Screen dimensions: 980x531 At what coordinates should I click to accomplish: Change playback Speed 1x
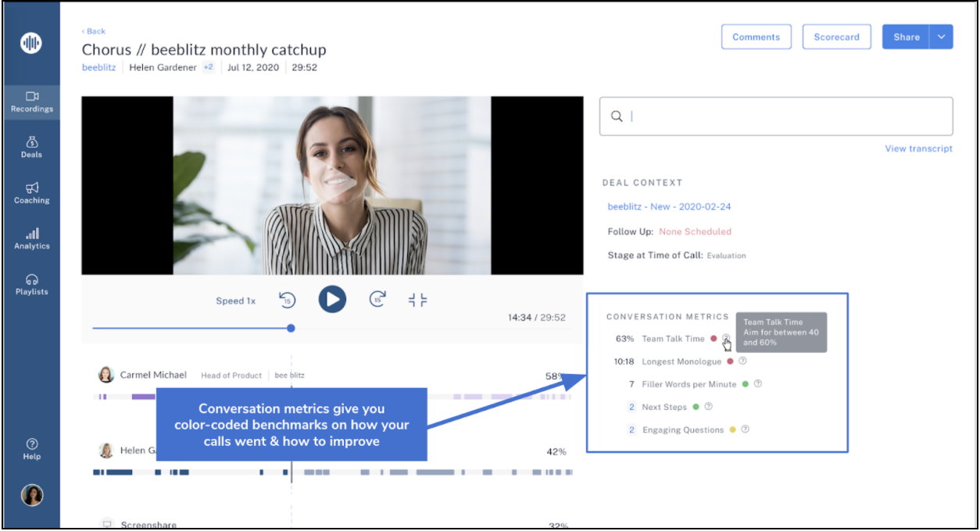point(235,301)
